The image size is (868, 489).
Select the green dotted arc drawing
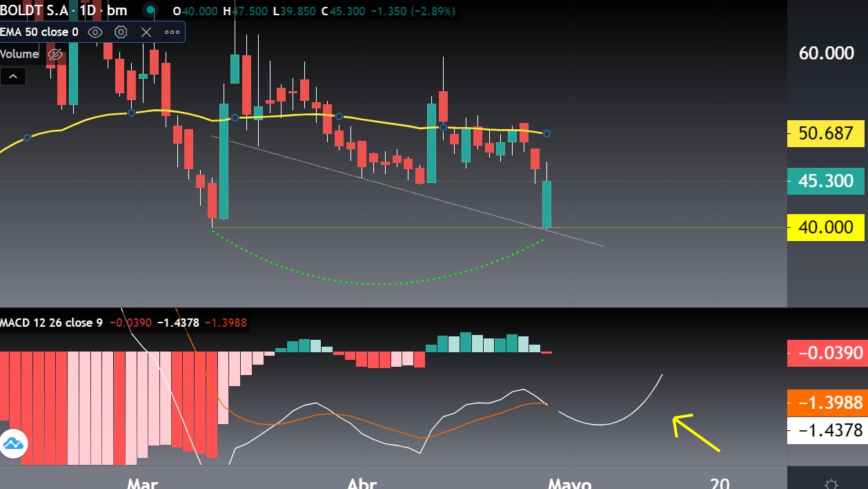378,283
